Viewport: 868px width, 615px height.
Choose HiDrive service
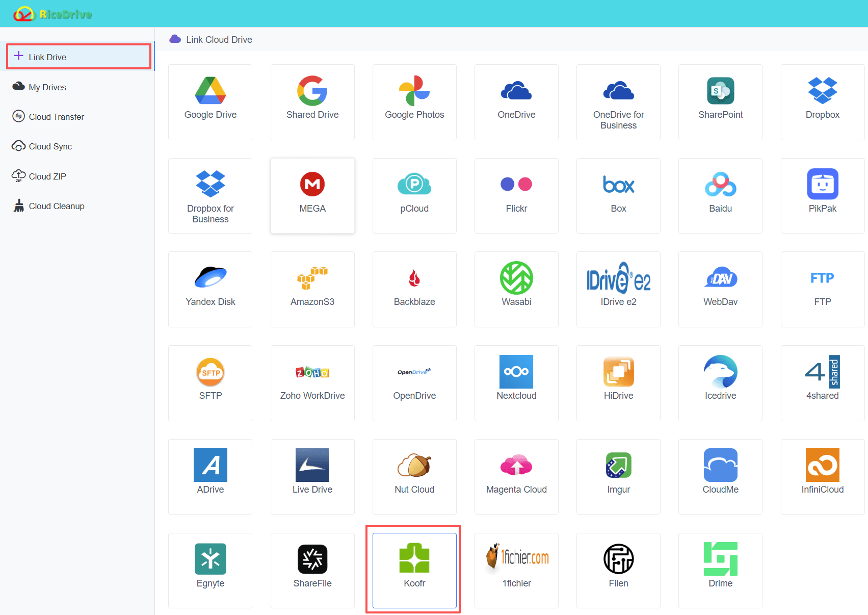coord(618,383)
